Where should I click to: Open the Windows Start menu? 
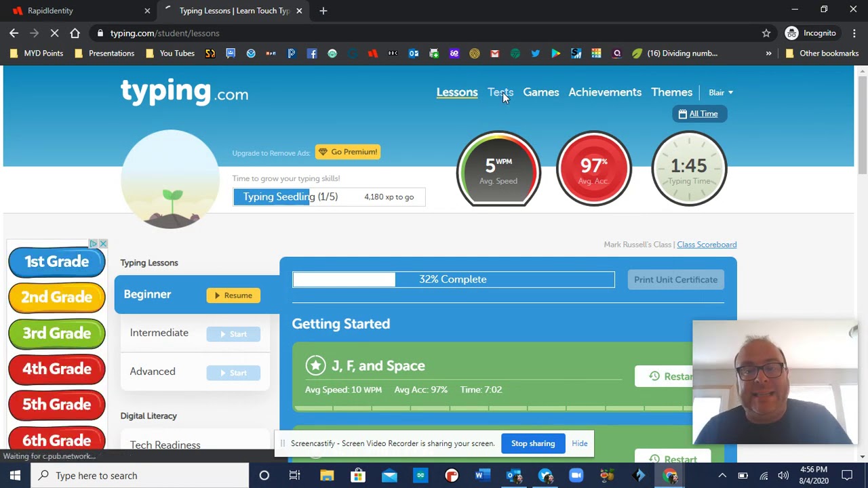[15, 476]
